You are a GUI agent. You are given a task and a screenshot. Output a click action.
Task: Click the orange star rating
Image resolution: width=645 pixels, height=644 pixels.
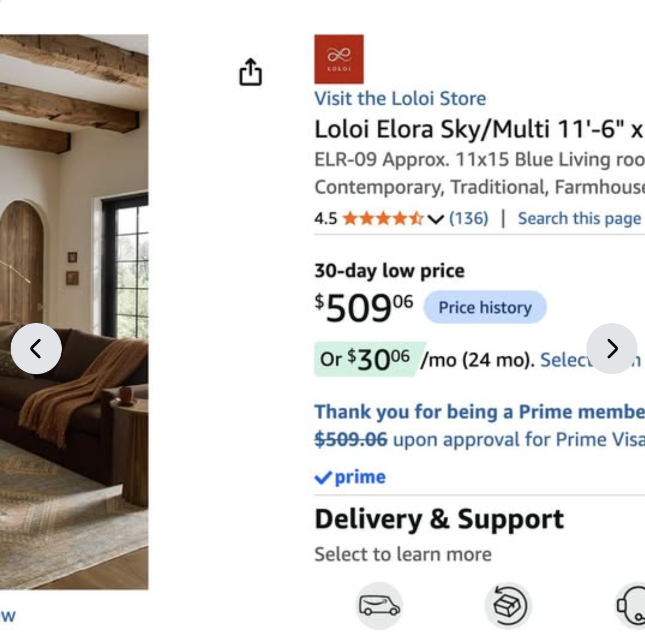383,218
